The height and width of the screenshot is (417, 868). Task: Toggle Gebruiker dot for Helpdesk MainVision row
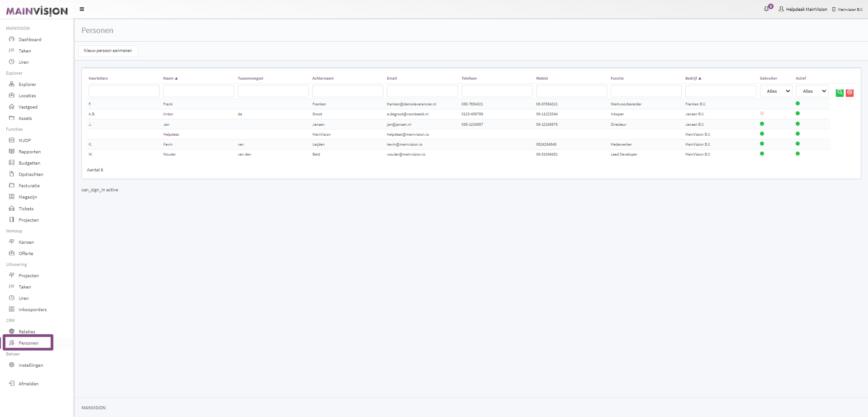click(x=762, y=134)
